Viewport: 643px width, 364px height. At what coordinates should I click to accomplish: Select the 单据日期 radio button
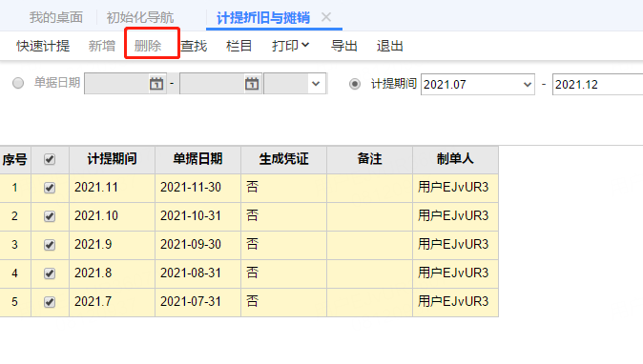click(18, 83)
